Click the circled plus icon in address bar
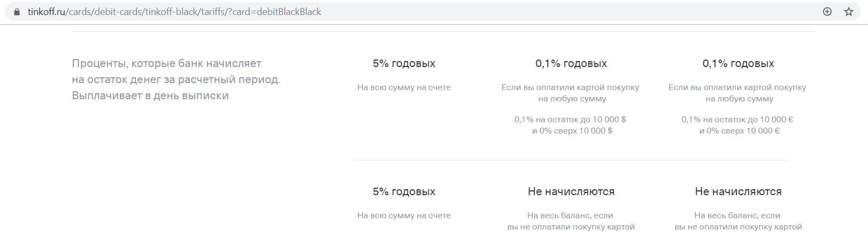 tap(827, 11)
